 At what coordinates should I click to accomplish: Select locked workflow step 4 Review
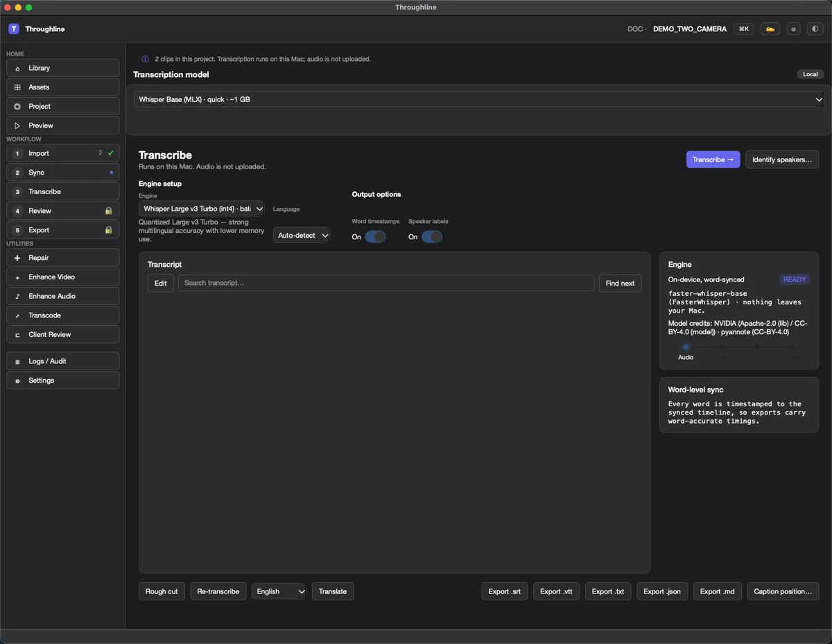[x=63, y=211]
